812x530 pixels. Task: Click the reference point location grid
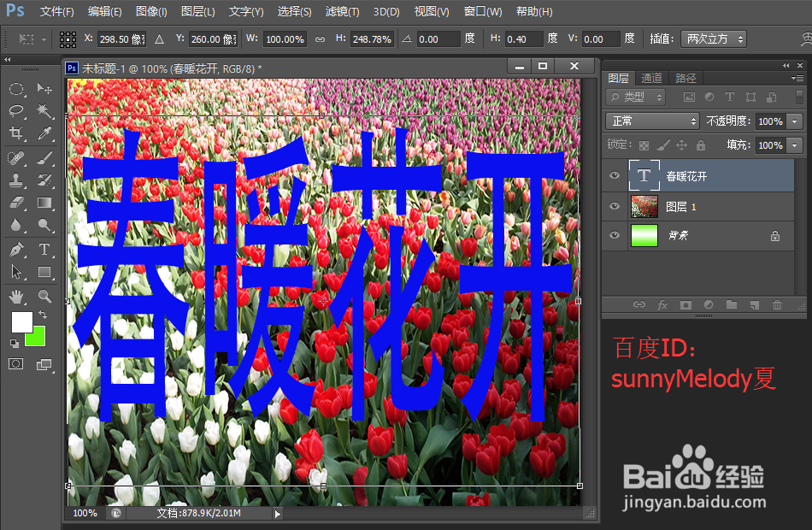click(x=68, y=38)
